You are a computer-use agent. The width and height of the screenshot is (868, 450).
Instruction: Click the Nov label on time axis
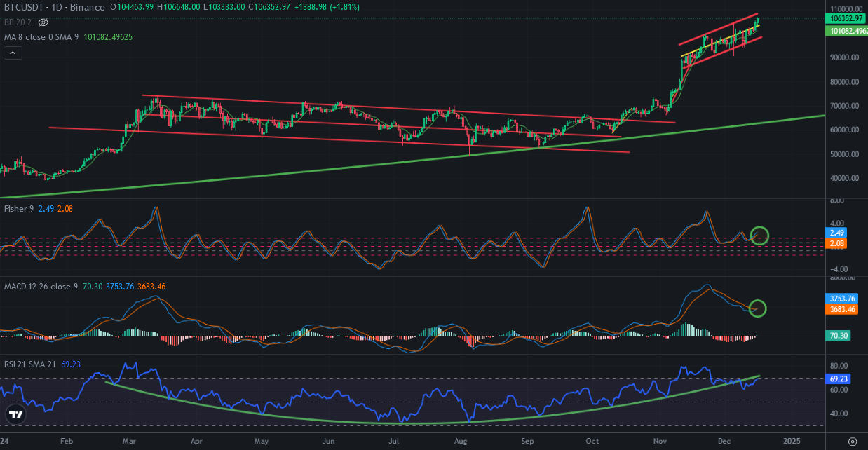point(659,442)
